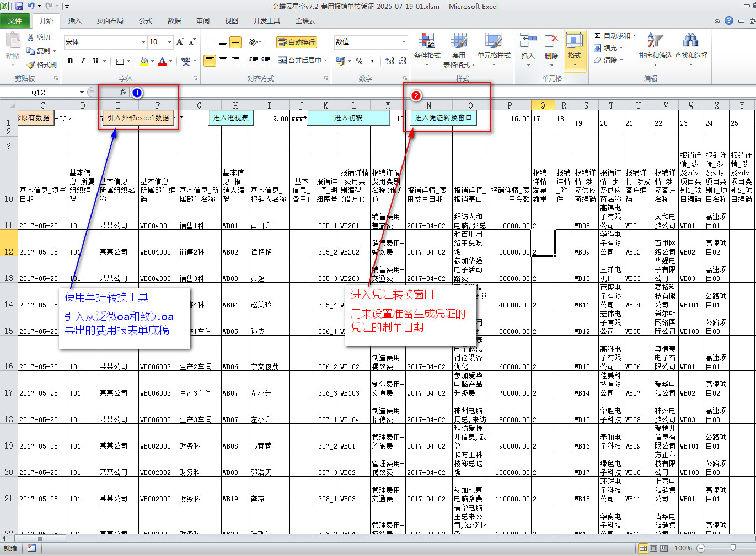The image size is (756, 556).
Task: Click the 引入外部excel数据 button
Action: [138, 118]
